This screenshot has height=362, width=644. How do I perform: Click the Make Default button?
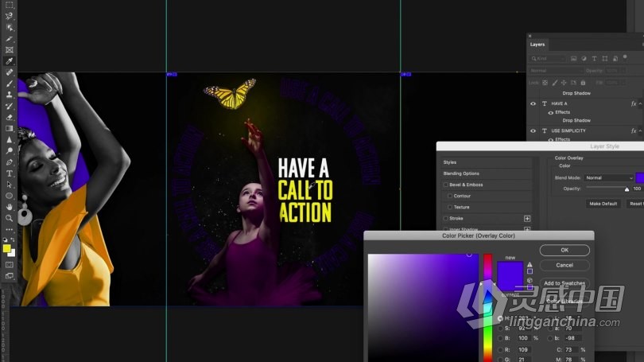(603, 204)
